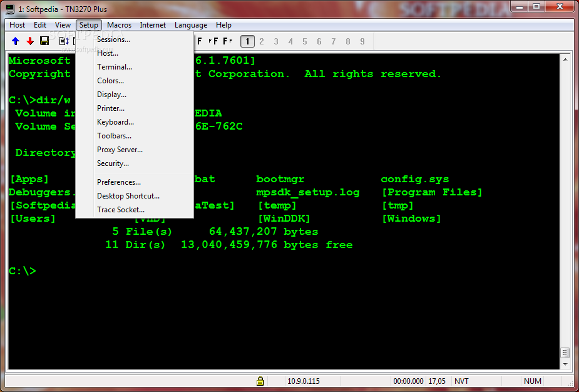Click [Users] in terminal output
This screenshot has width=579, height=392.
coord(33,219)
